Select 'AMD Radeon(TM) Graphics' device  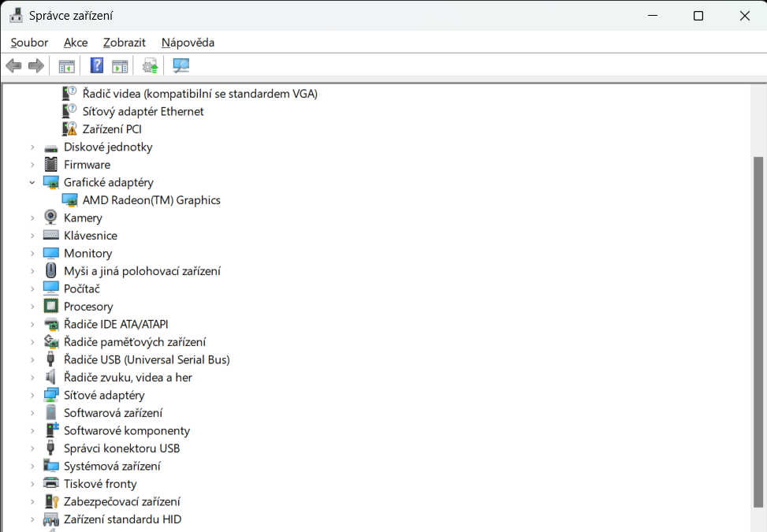click(x=151, y=200)
